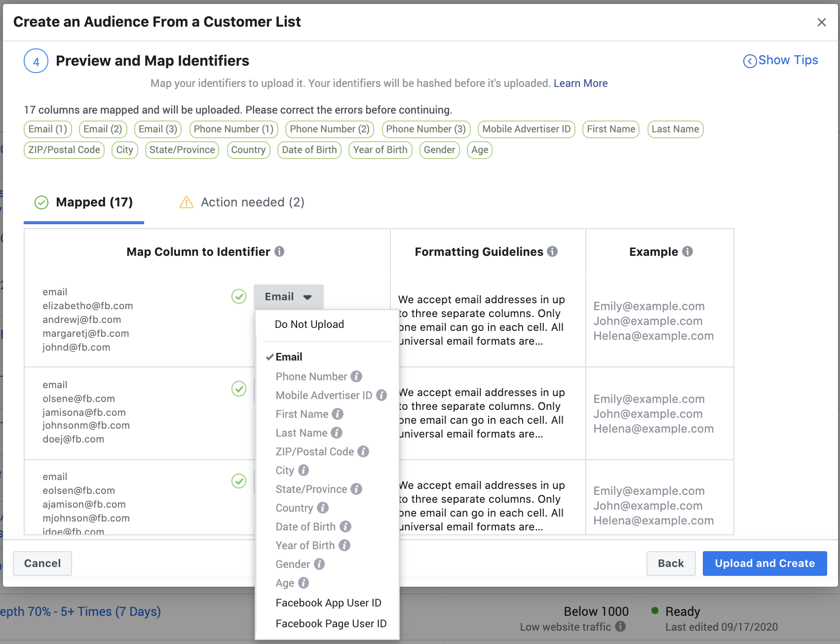840x644 pixels.
Task: Click green checkmark in eolsen@fb.com row
Action: tap(239, 481)
